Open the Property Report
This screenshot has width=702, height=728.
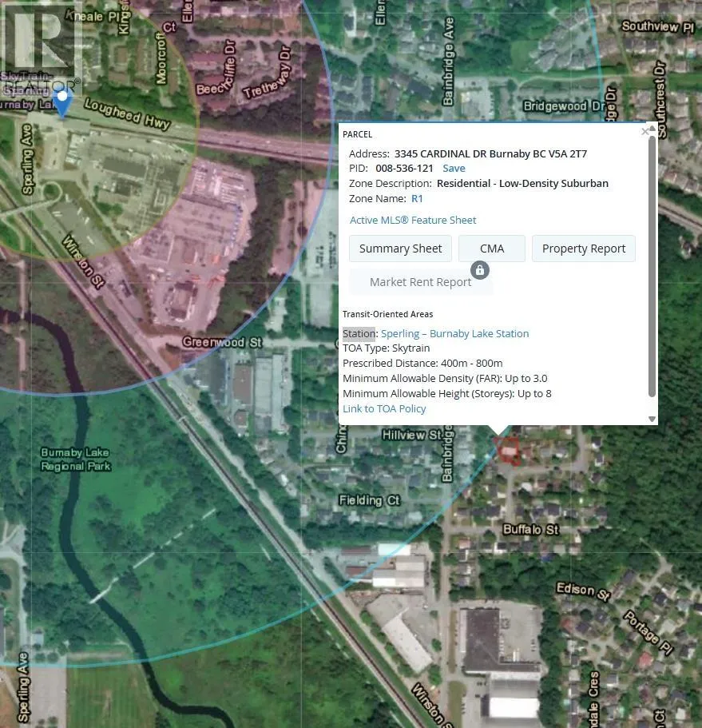(x=584, y=249)
